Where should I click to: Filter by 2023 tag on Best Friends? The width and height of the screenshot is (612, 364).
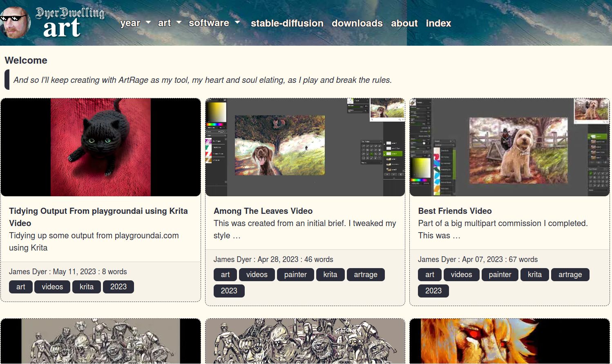pyautogui.click(x=433, y=291)
